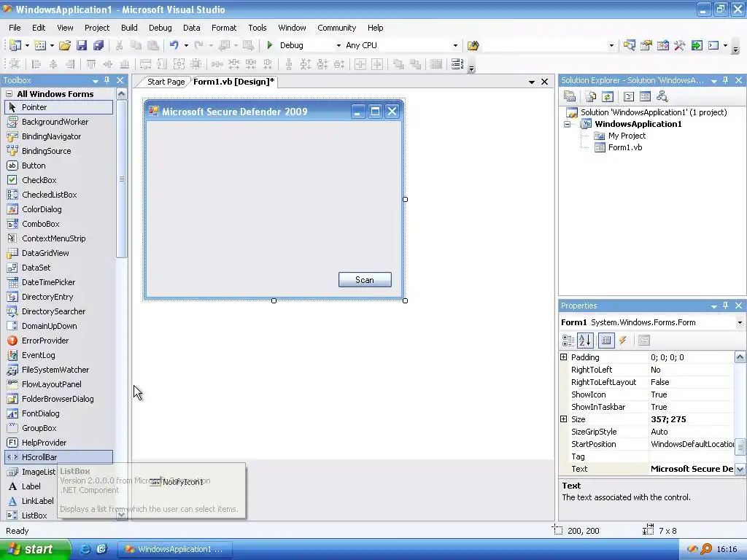Select My Project in Solution Explorer
Image resolution: width=747 pixels, height=560 pixels.
click(627, 136)
